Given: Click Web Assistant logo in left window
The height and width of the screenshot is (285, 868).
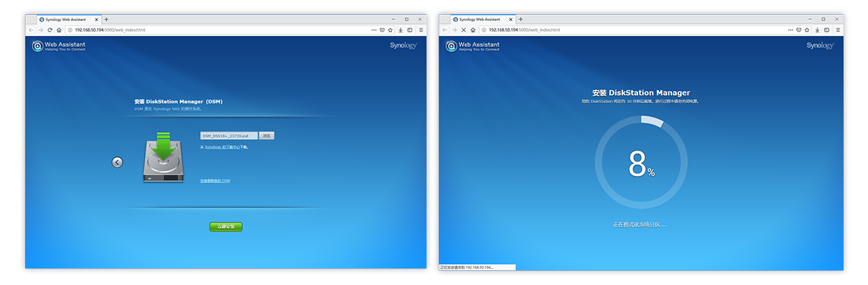Looking at the screenshot, I should pos(58,46).
